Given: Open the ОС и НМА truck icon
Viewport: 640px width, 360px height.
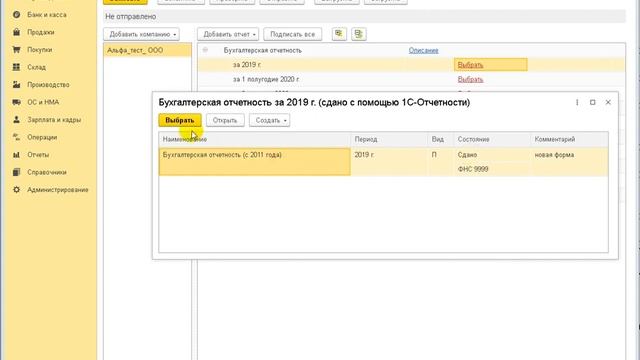Looking at the screenshot, I should click(x=16, y=102).
